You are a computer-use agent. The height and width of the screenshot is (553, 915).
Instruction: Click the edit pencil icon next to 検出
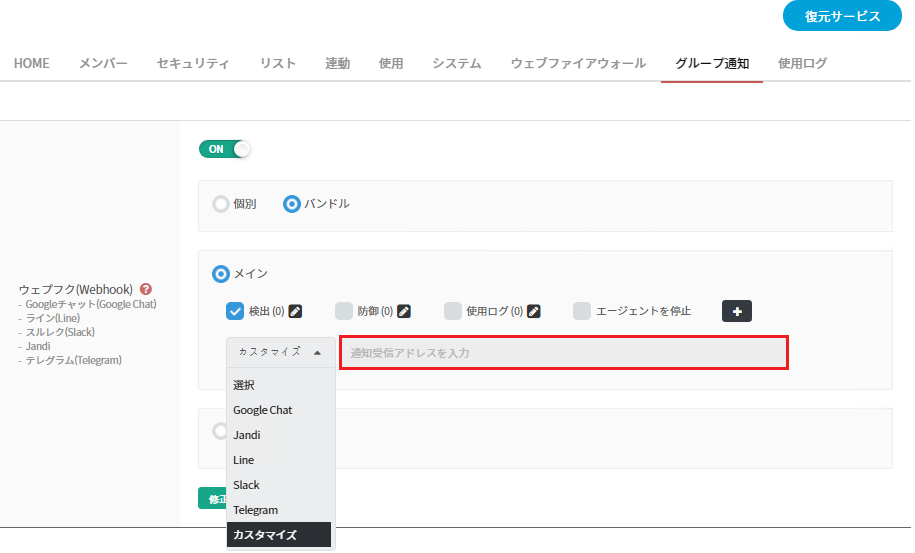(295, 311)
